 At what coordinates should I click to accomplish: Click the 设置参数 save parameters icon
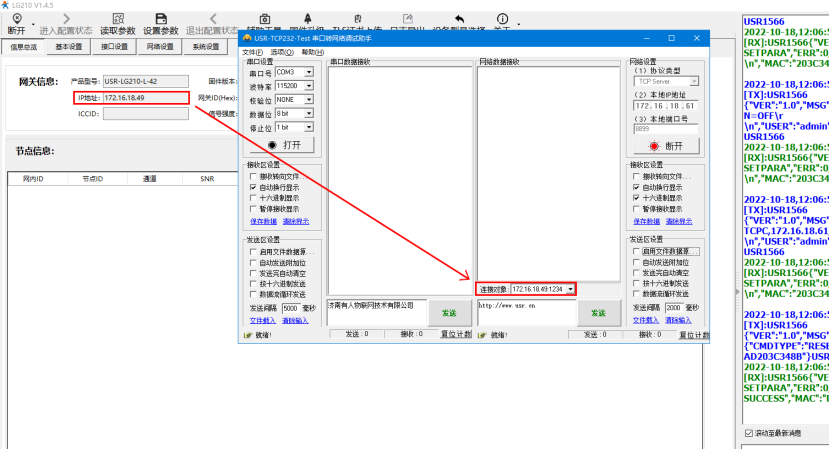(x=161, y=19)
